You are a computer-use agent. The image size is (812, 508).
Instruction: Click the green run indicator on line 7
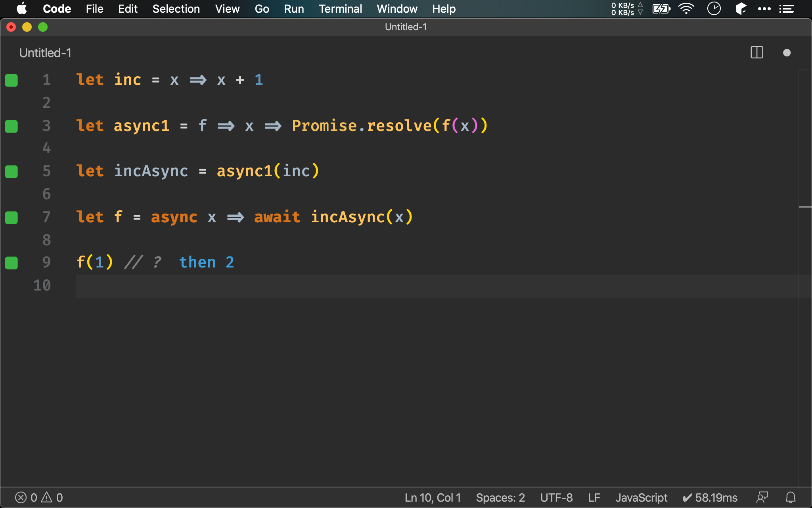point(12,217)
